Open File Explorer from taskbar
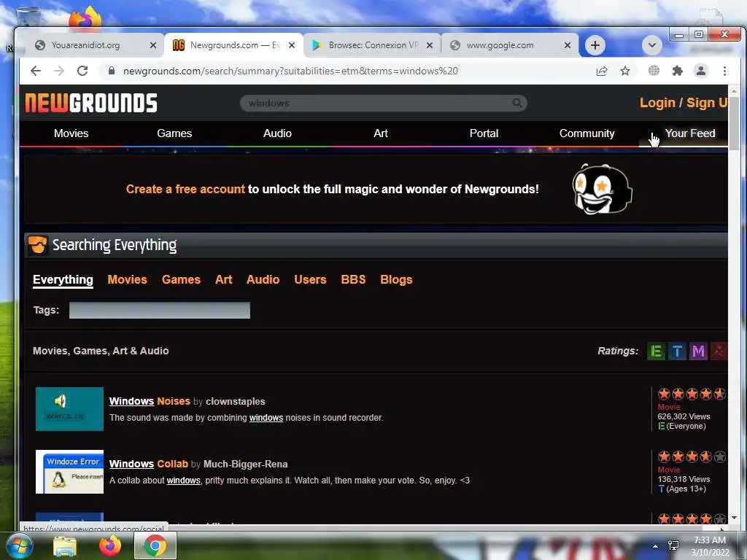 (65, 546)
